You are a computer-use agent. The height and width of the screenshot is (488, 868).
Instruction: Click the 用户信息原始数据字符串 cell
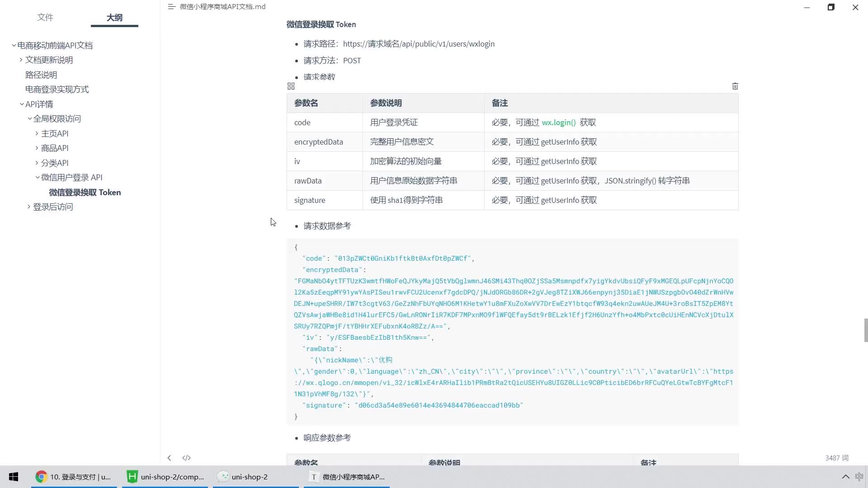(423, 181)
